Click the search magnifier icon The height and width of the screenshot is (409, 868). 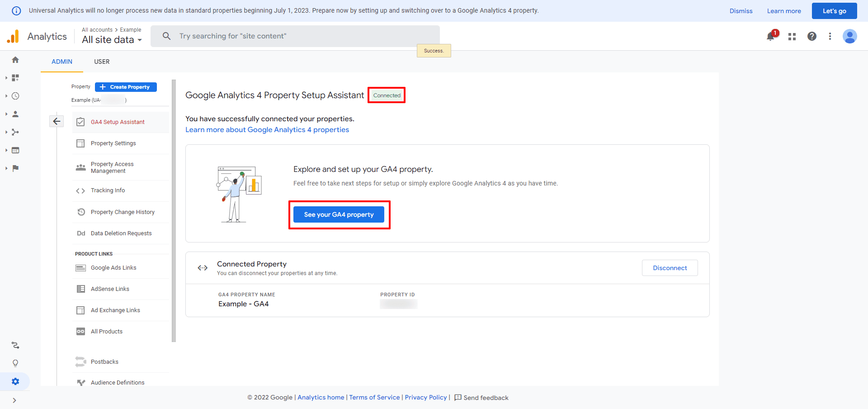(166, 36)
